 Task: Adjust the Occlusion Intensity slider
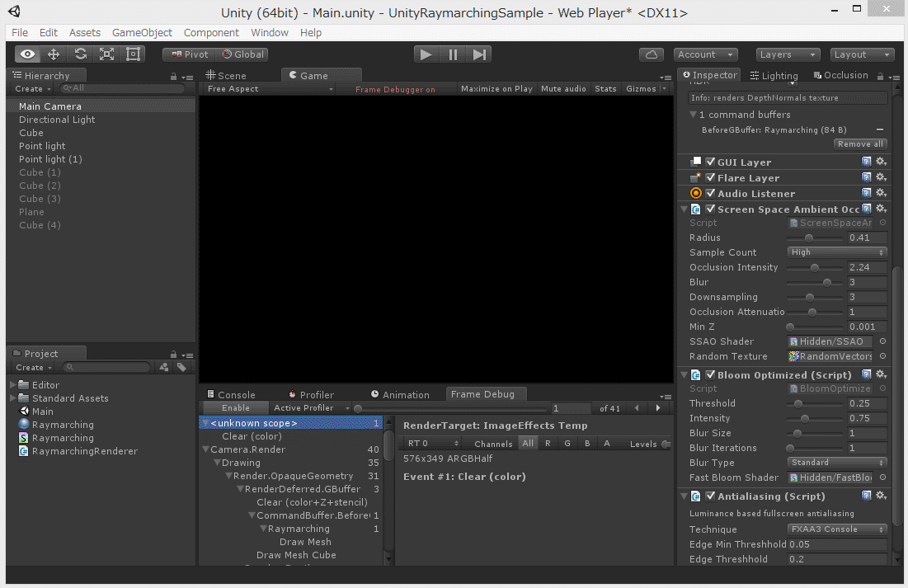click(x=815, y=267)
